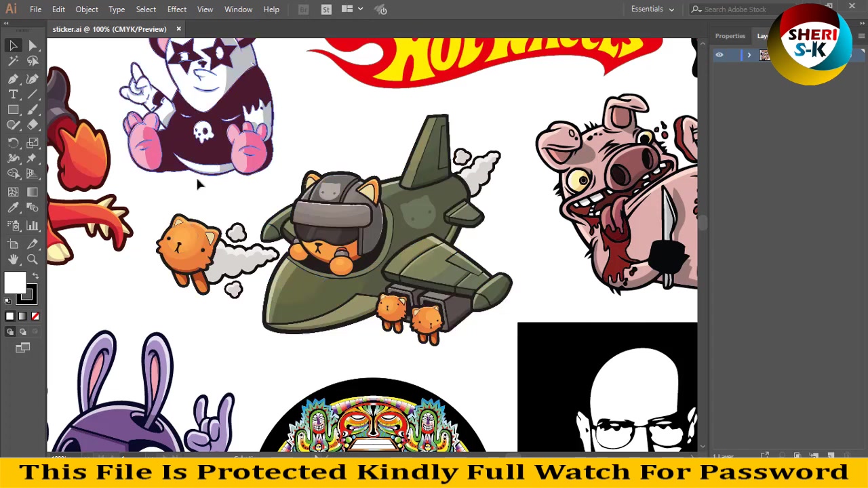Open Arrange Documents layout icon
The width and height of the screenshot is (868, 488).
pos(347,9)
